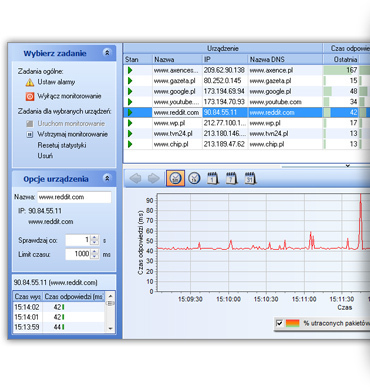Click Wstrzymaj monitorowanie task
This screenshot has width=370, height=387.
(72, 134)
